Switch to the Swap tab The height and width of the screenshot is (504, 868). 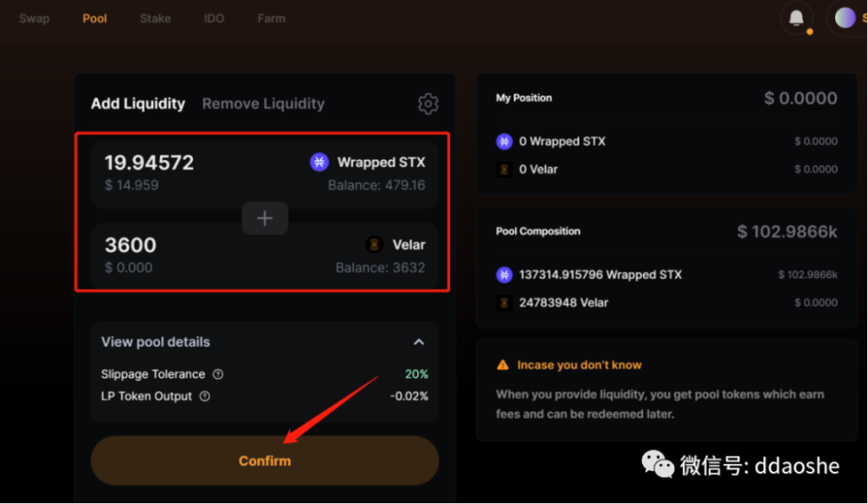[34, 18]
